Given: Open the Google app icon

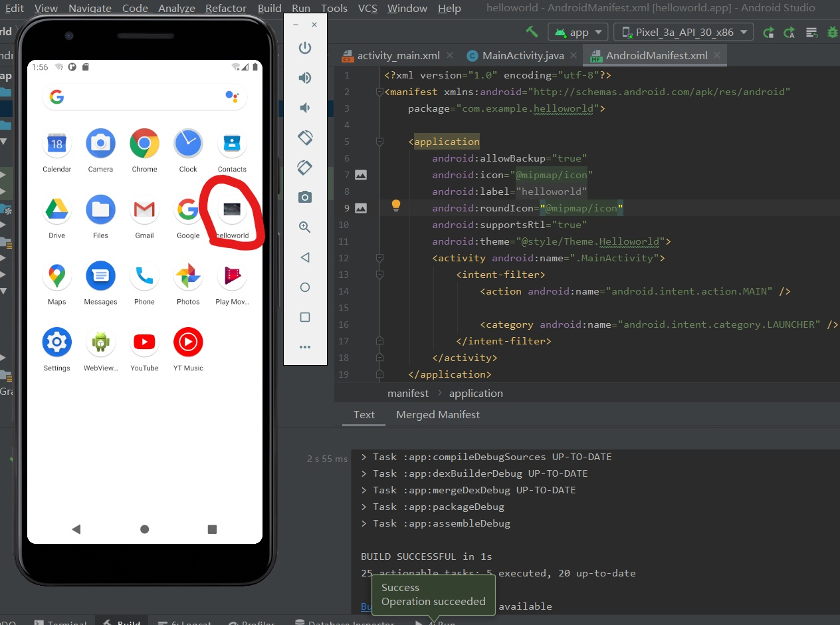Looking at the screenshot, I should click(188, 210).
